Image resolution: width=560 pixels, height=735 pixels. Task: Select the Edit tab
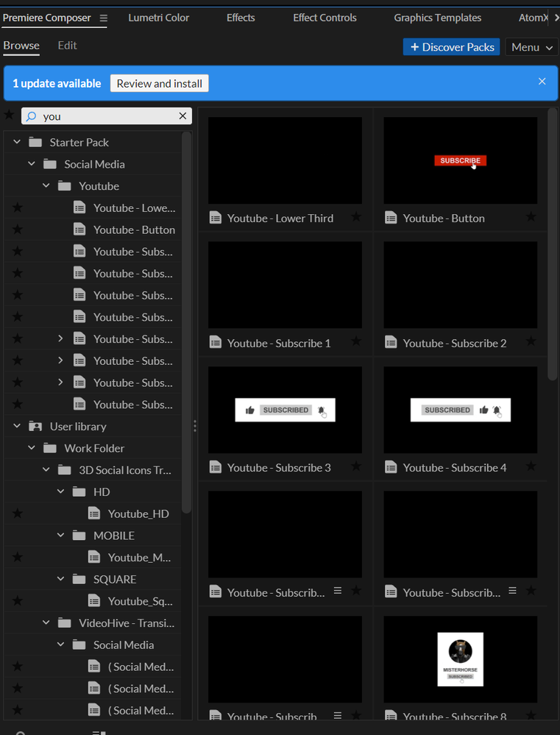point(67,46)
